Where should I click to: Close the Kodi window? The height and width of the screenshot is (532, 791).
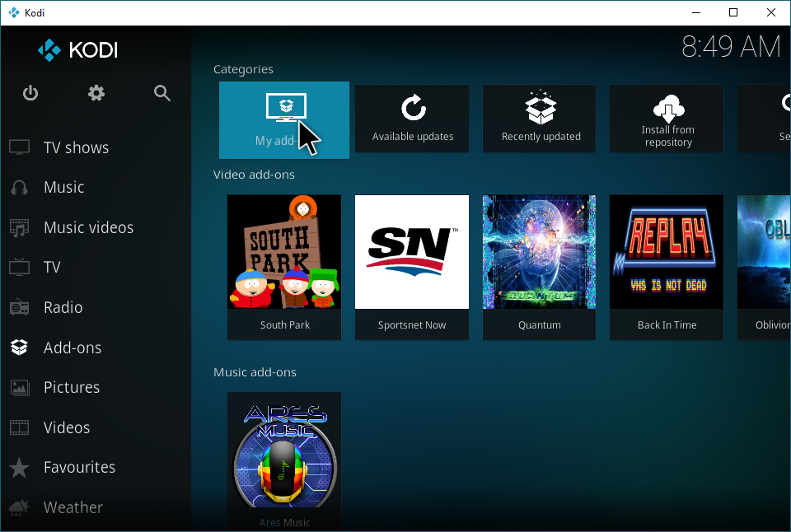pos(771,12)
